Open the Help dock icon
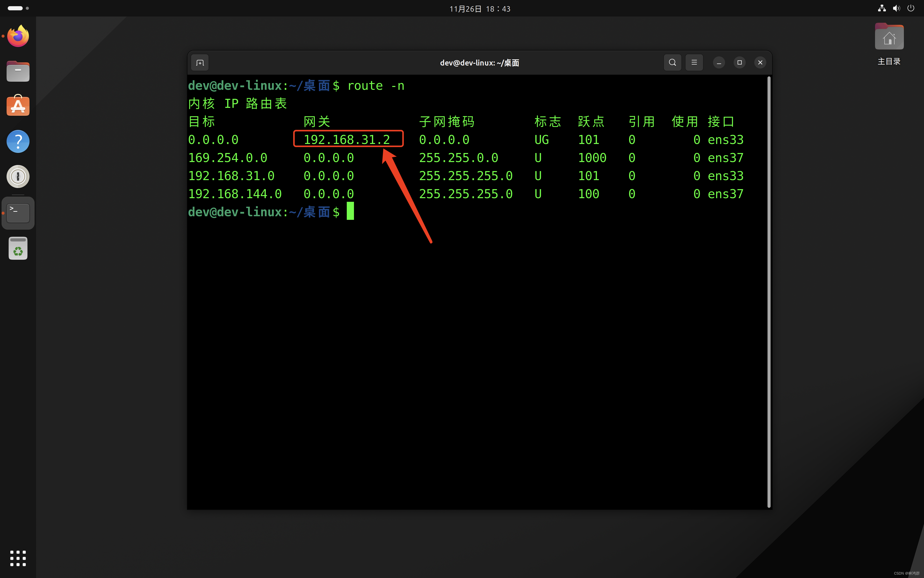This screenshot has width=924, height=578. pyautogui.click(x=18, y=141)
